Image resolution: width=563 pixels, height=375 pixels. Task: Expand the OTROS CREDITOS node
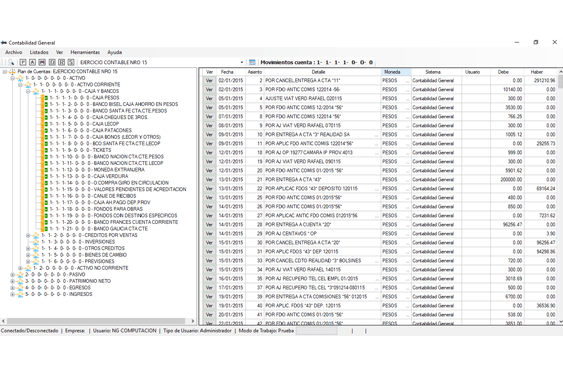pos(28,248)
